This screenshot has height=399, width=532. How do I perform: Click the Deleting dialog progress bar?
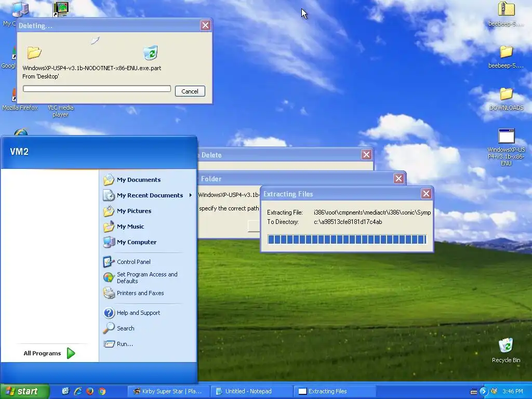pyautogui.click(x=97, y=89)
